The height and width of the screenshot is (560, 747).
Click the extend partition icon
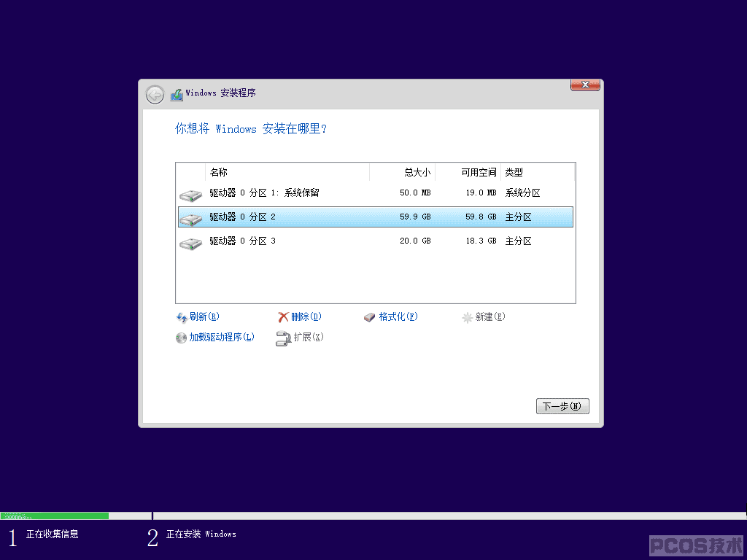pos(284,338)
